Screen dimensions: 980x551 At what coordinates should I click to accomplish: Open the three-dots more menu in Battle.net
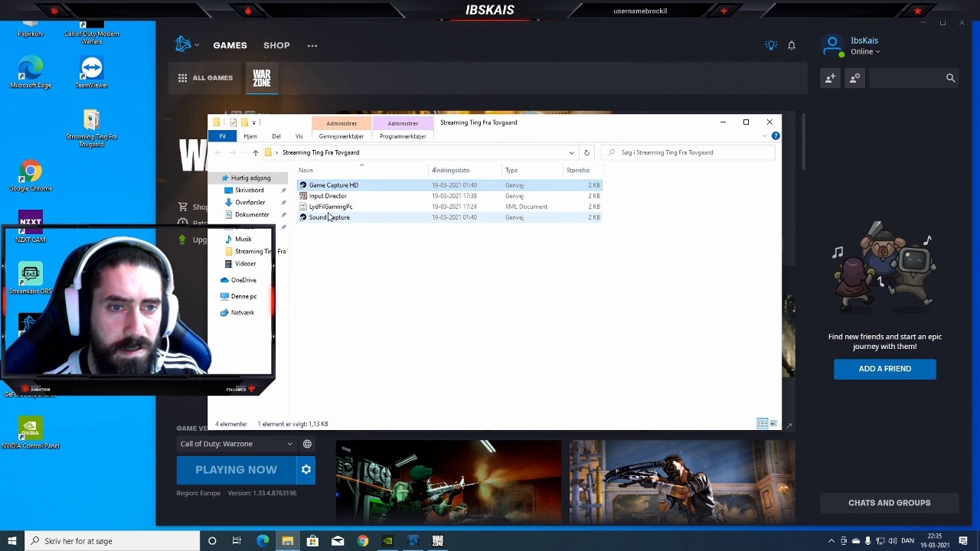click(x=312, y=46)
